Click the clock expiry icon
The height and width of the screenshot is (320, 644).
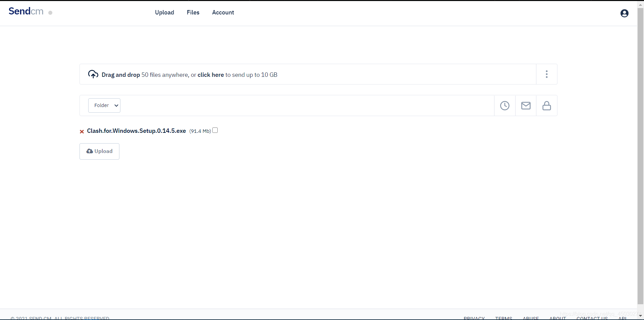click(505, 106)
